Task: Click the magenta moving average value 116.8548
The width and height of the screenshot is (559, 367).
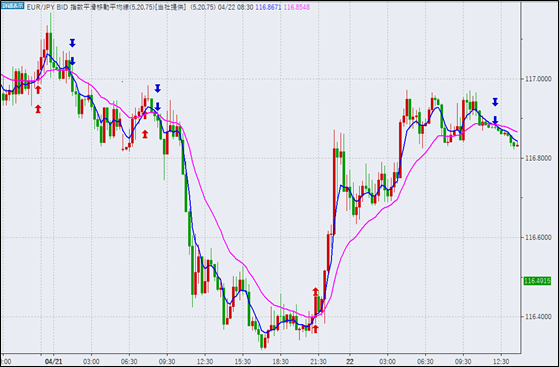Action: (x=297, y=7)
